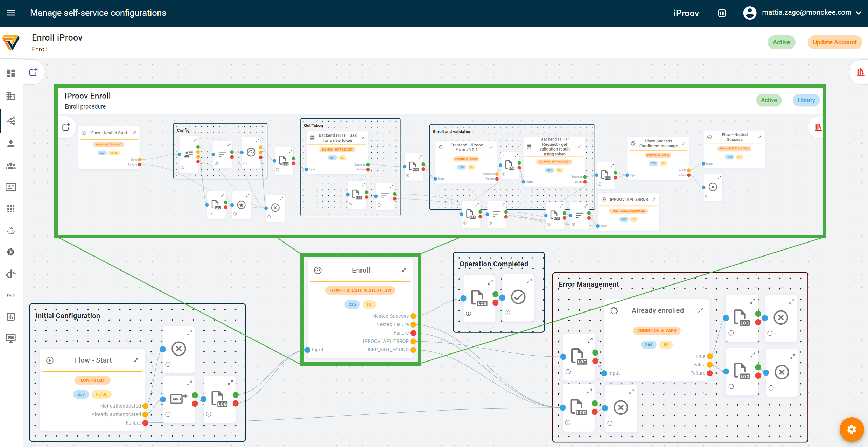The width and height of the screenshot is (868, 448).
Task: Select the Enroll tab in breadcrumb
Action: point(40,50)
